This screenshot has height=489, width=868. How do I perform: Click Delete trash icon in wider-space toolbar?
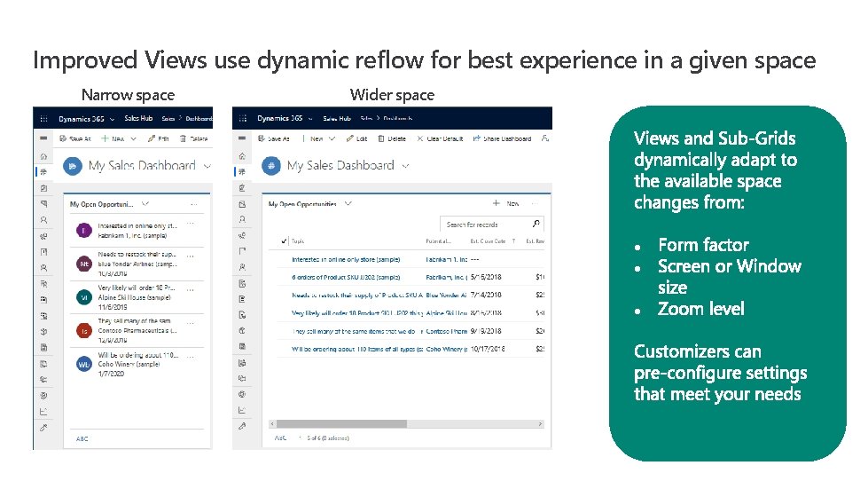(381, 138)
